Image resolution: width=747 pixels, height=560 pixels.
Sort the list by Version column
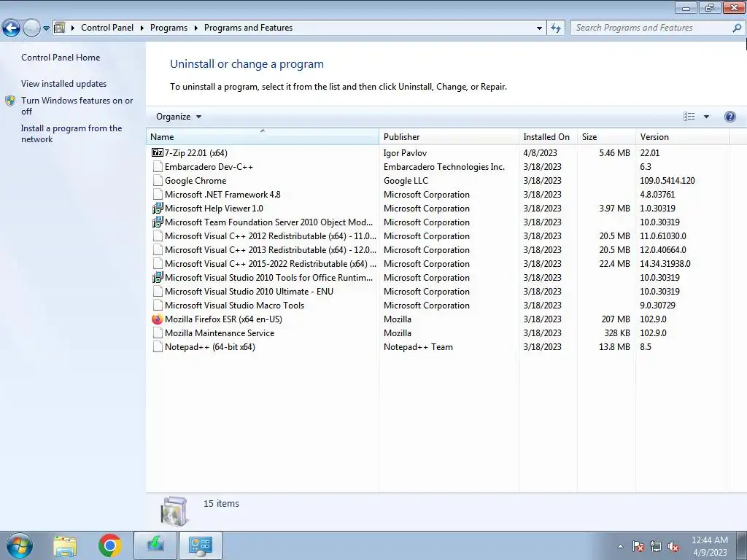682,136
